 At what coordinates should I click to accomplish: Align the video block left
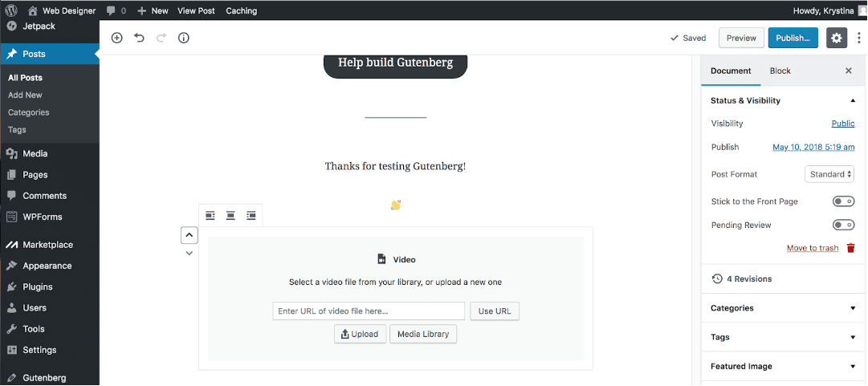210,215
